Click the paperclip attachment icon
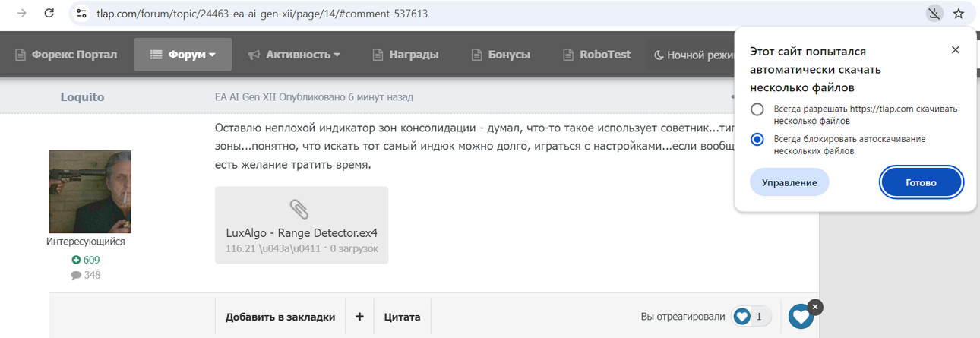This screenshot has width=980, height=338. point(301,208)
